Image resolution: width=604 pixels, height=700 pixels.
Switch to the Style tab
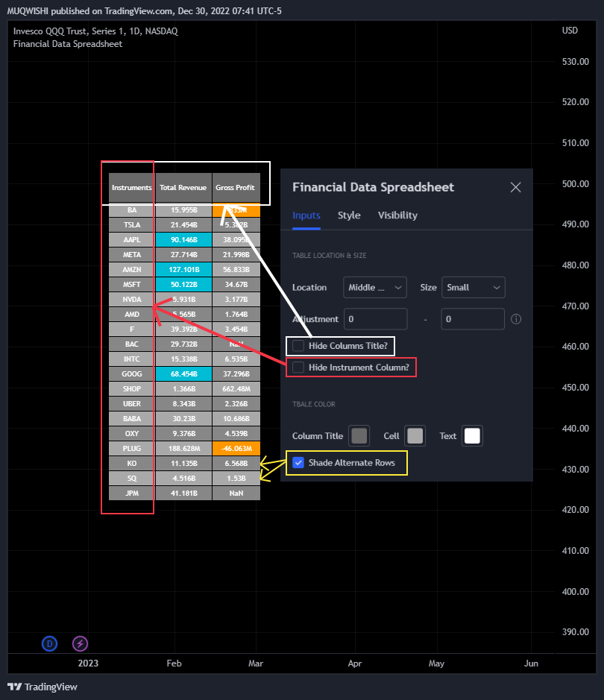coord(349,215)
